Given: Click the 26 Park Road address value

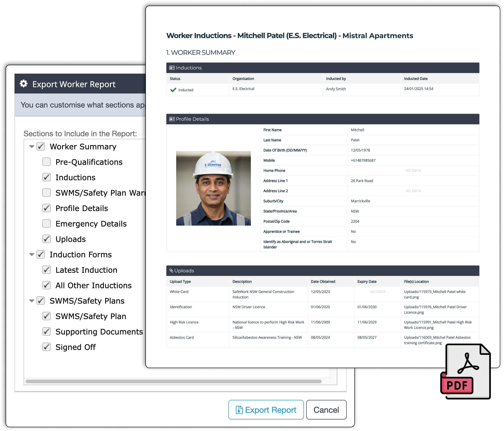Looking at the screenshot, I should [362, 181].
